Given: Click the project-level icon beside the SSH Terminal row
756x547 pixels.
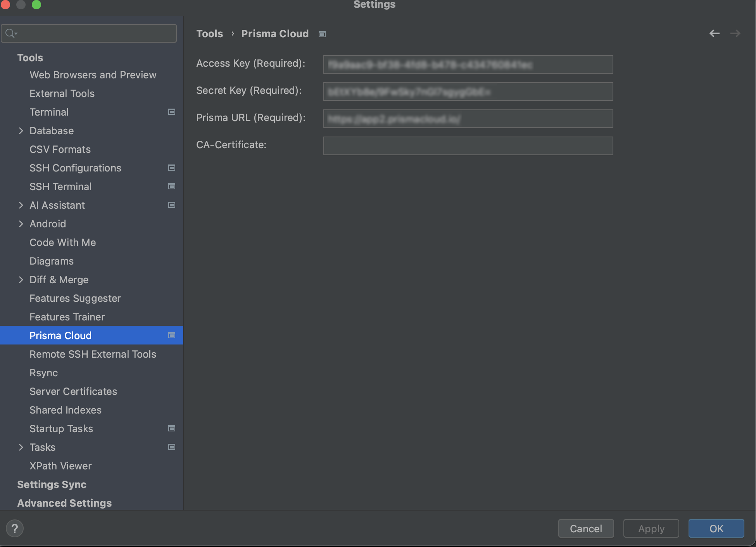Looking at the screenshot, I should [x=172, y=187].
